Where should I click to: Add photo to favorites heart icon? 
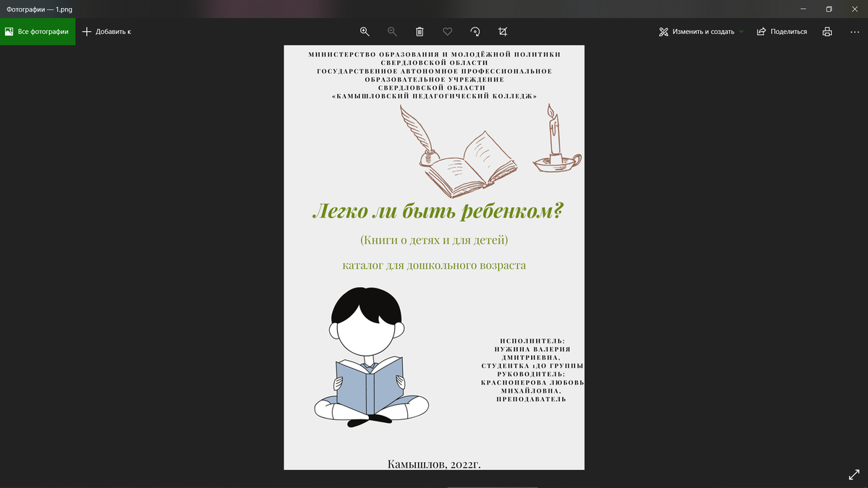pyautogui.click(x=447, y=32)
